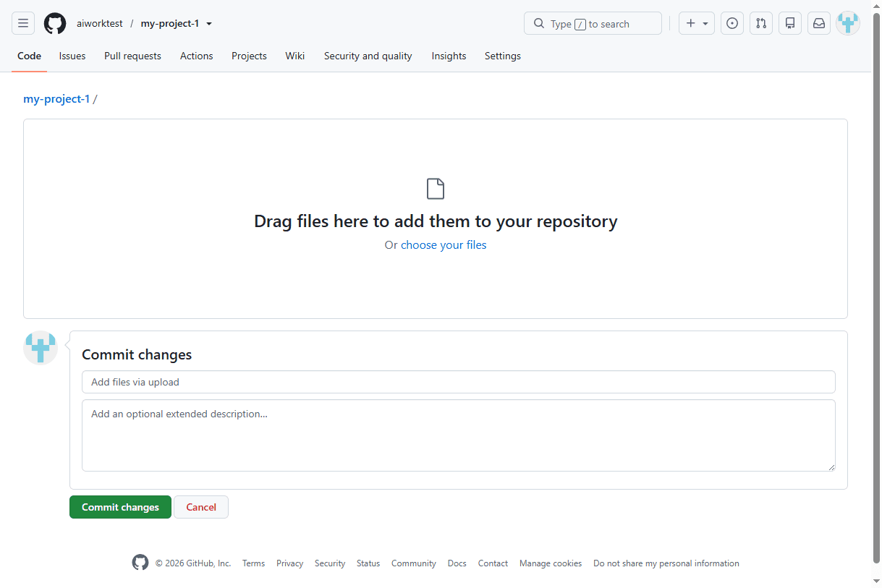This screenshot has width=882, height=588.
Task: Cancel the file upload
Action: point(201,507)
